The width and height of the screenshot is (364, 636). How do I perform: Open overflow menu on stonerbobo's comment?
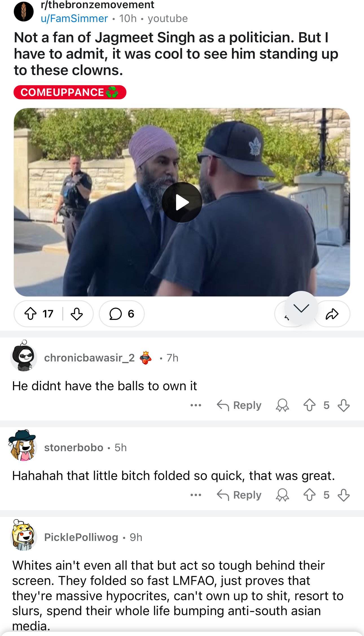[196, 495]
